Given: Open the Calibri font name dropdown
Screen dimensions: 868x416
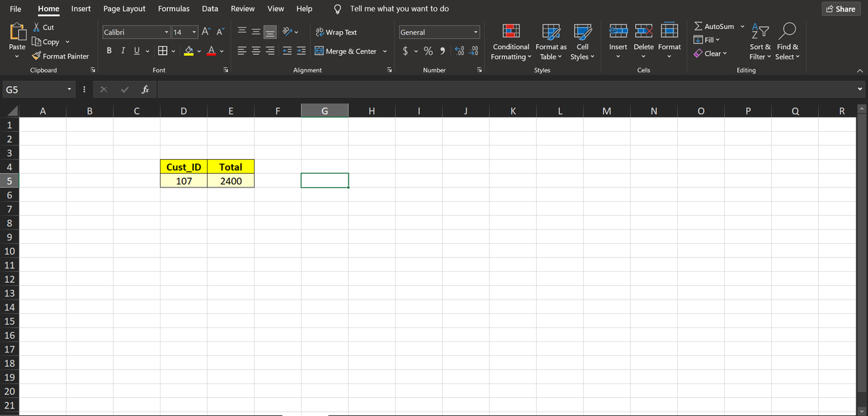Looking at the screenshot, I should (x=167, y=32).
